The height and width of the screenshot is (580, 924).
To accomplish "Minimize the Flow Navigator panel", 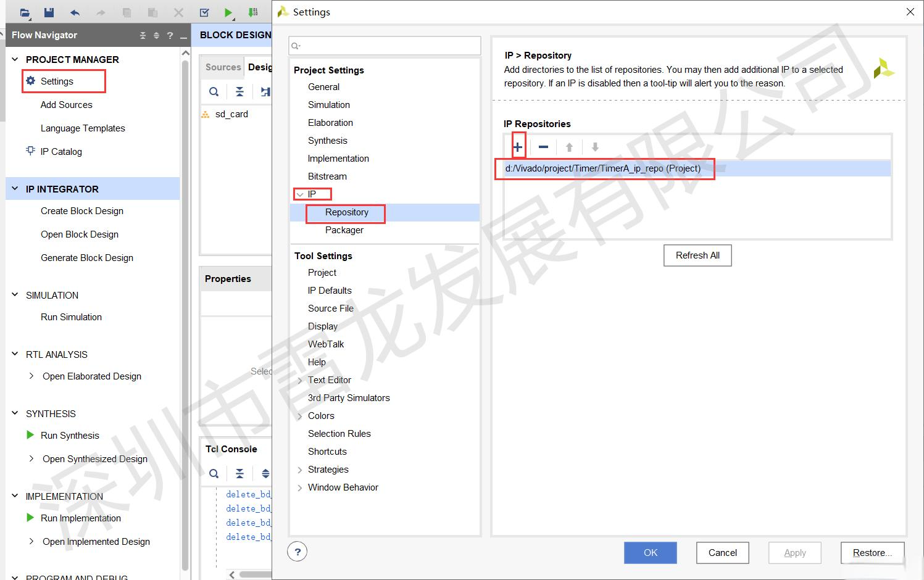I will click(183, 37).
